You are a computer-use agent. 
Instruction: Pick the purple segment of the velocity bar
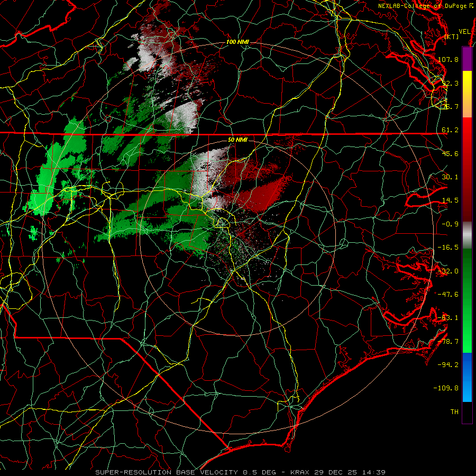(x=467, y=59)
